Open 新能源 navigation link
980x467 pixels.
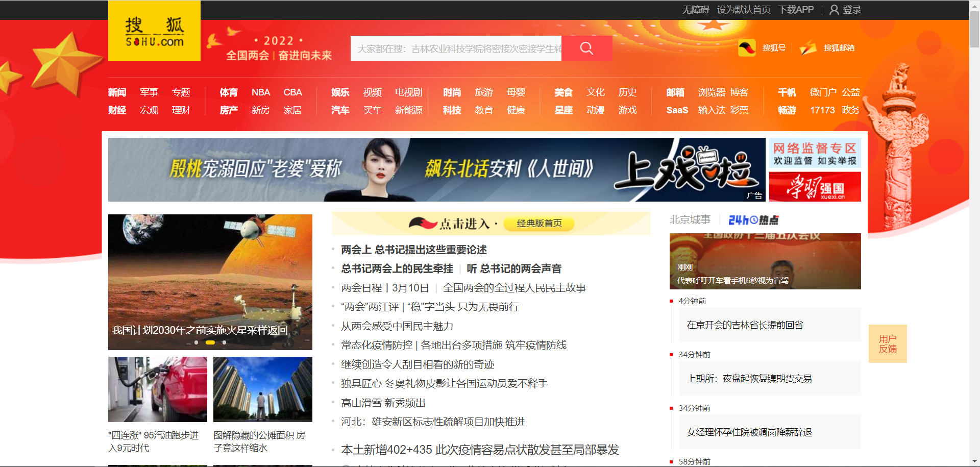click(x=408, y=110)
